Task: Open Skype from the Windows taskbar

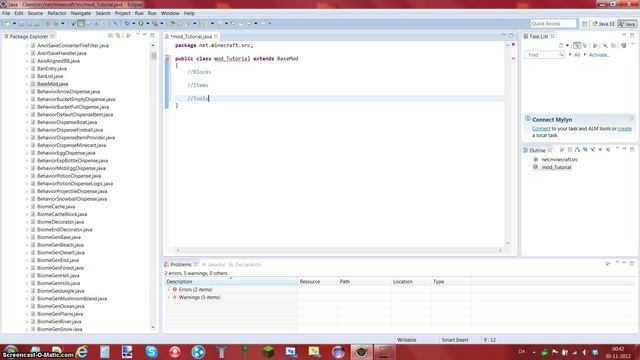Action: (x=152, y=351)
